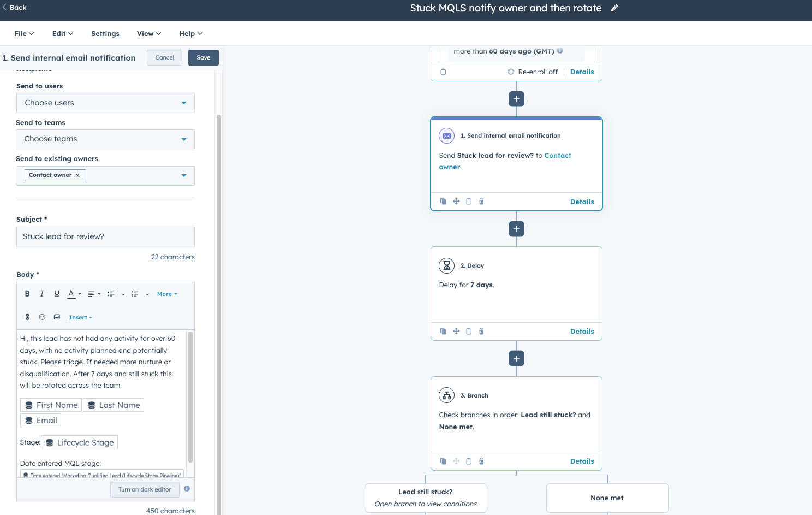
Task: Clone the Delay action card
Action: point(443,332)
